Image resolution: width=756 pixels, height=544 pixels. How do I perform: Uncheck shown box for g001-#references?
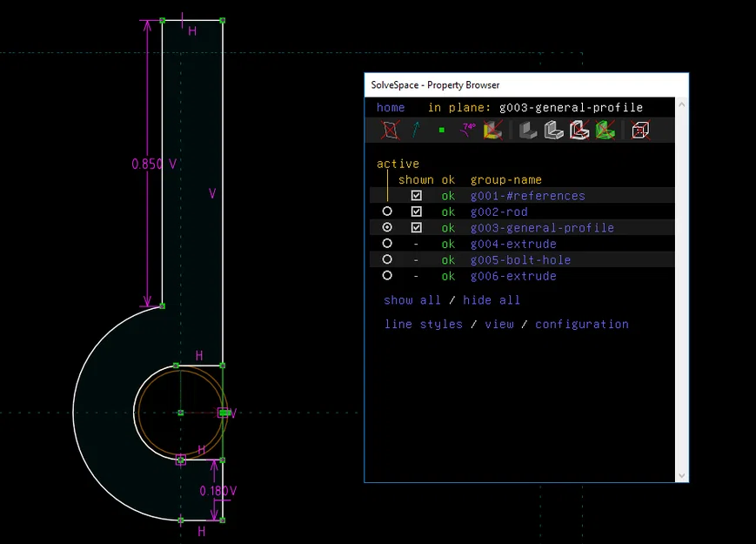click(x=417, y=196)
